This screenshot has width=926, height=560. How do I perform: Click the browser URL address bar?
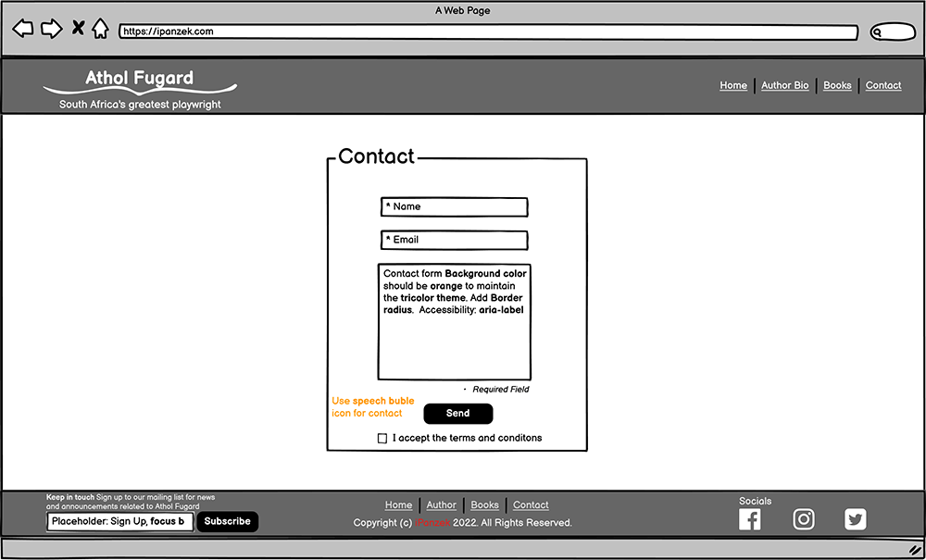tap(488, 31)
